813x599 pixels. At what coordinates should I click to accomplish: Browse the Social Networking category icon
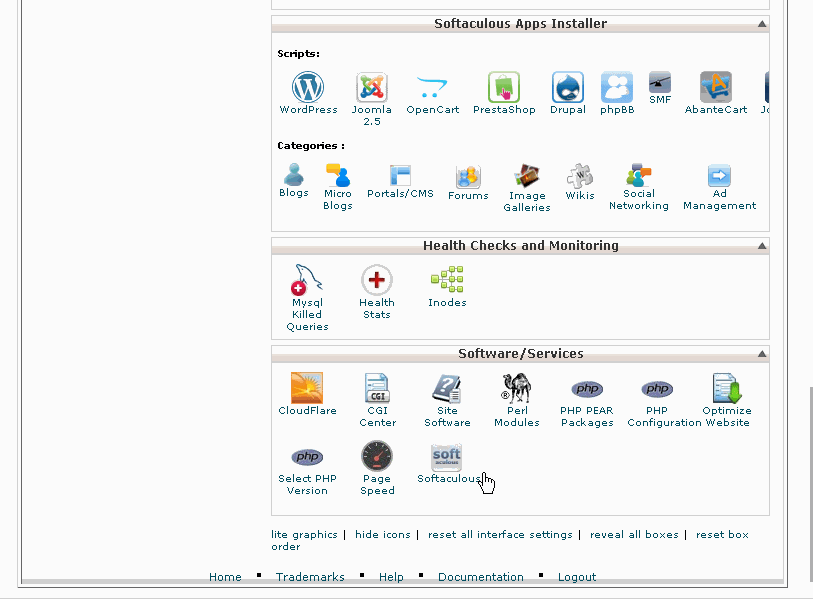(x=638, y=175)
